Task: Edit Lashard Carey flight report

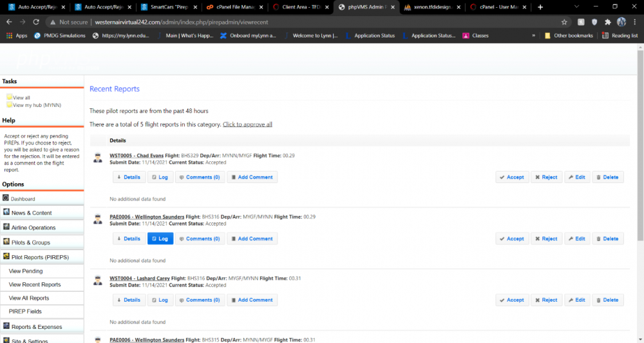Action: pyautogui.click(x=577, y=300)
